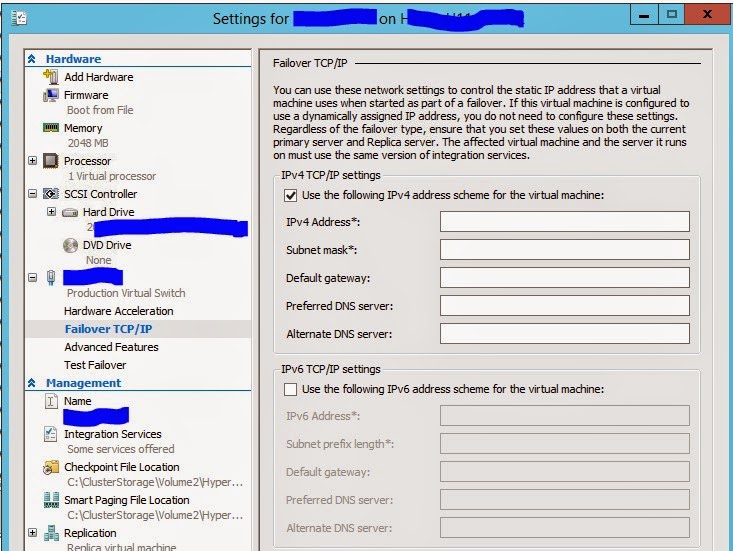
Task: Select Replication item under Management
Action: (90, 533)
